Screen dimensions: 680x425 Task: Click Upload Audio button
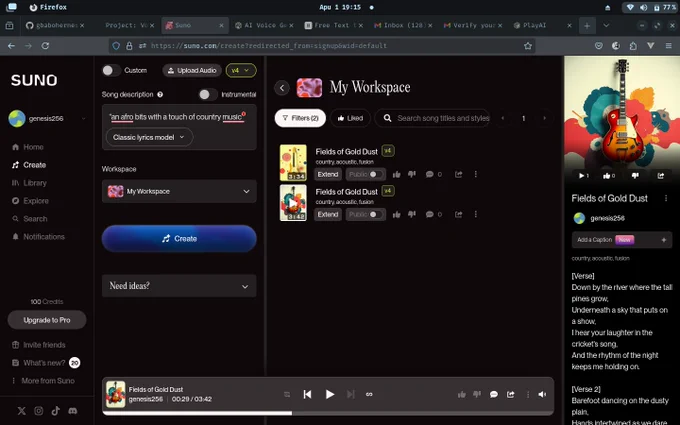click(192, 70)
